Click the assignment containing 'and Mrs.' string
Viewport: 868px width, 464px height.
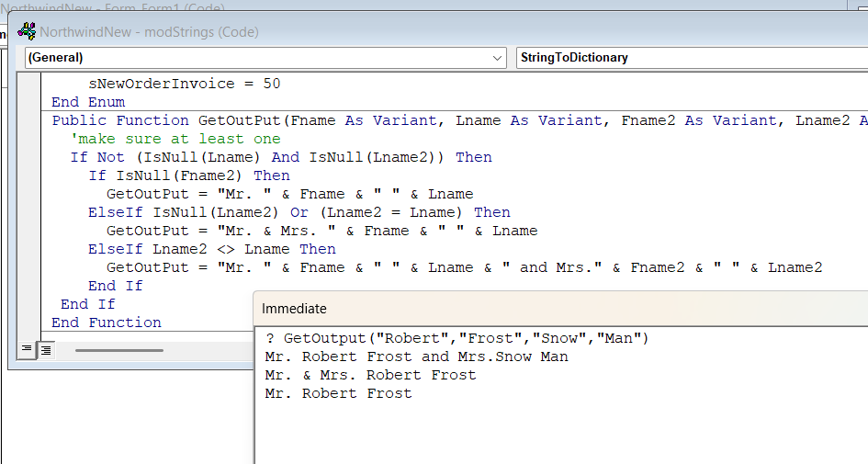pyautogui.click(x=465, y=267)
